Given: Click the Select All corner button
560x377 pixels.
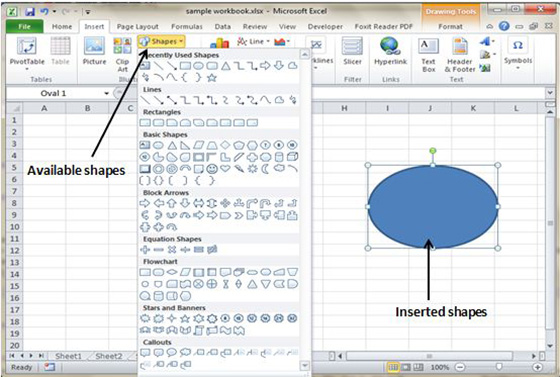Looking at the screenshot, I should 15,108.
